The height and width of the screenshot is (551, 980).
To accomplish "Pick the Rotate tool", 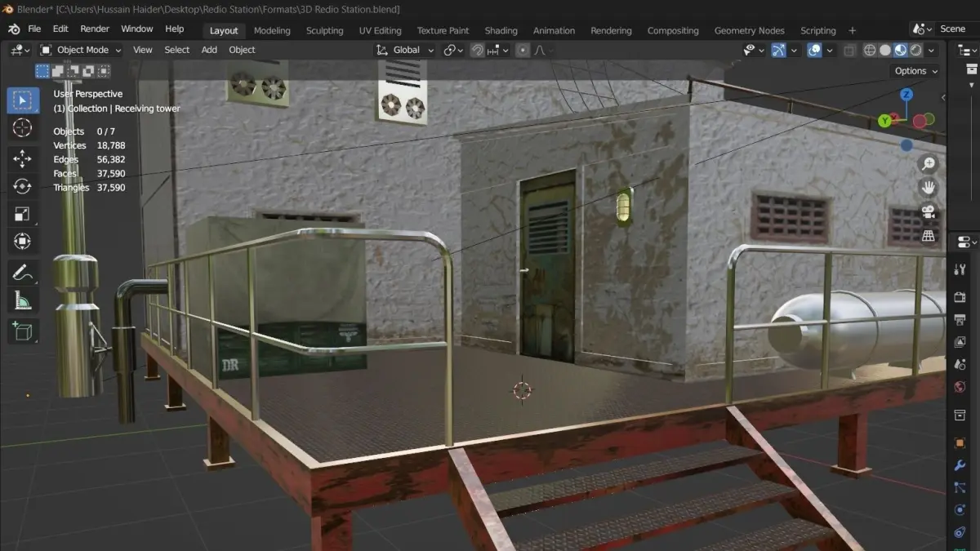I will point(22,186).
